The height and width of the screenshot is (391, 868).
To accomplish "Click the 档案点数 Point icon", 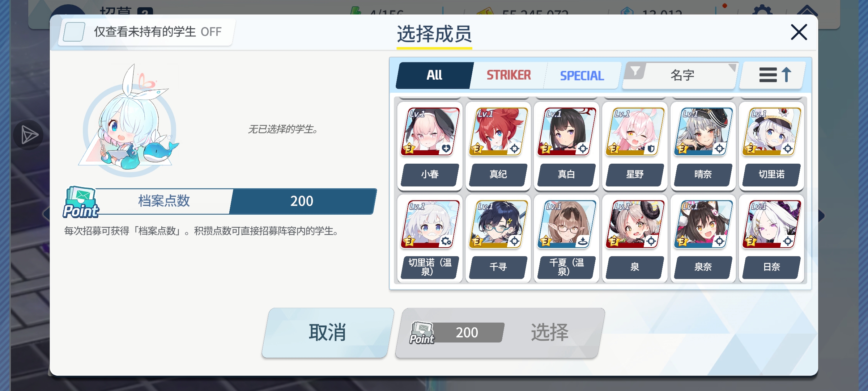I will 81,203.
